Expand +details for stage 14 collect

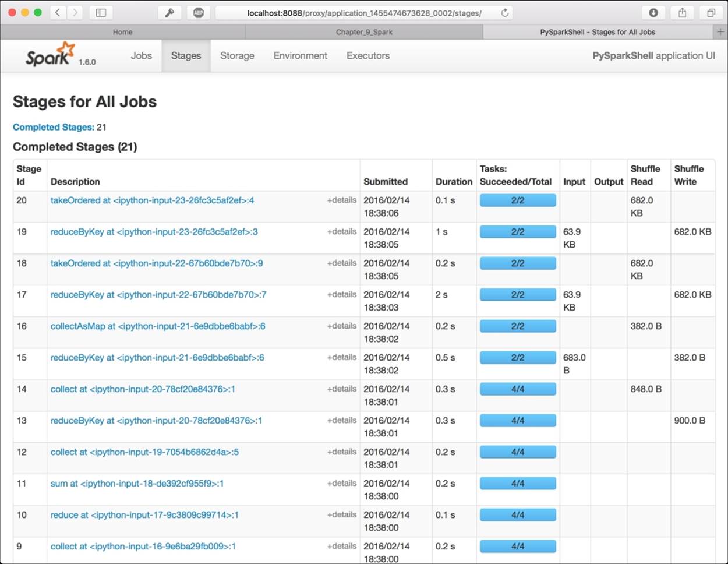342,389
